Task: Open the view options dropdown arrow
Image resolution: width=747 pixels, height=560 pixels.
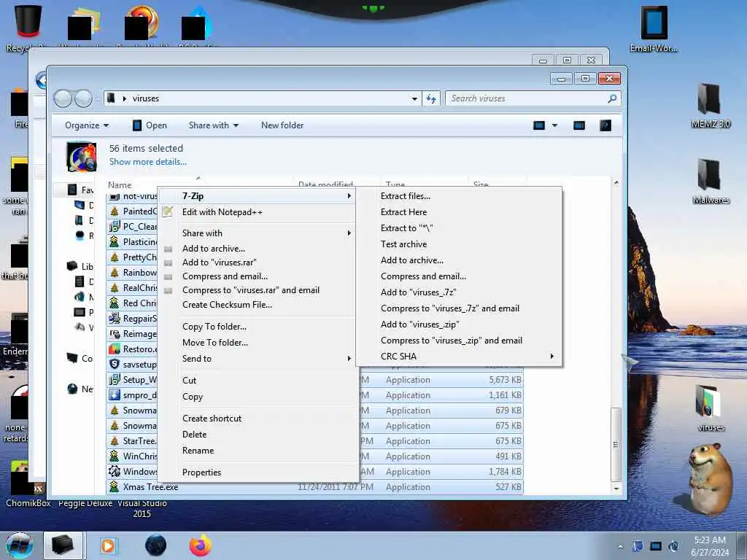Action: [554, 125]
